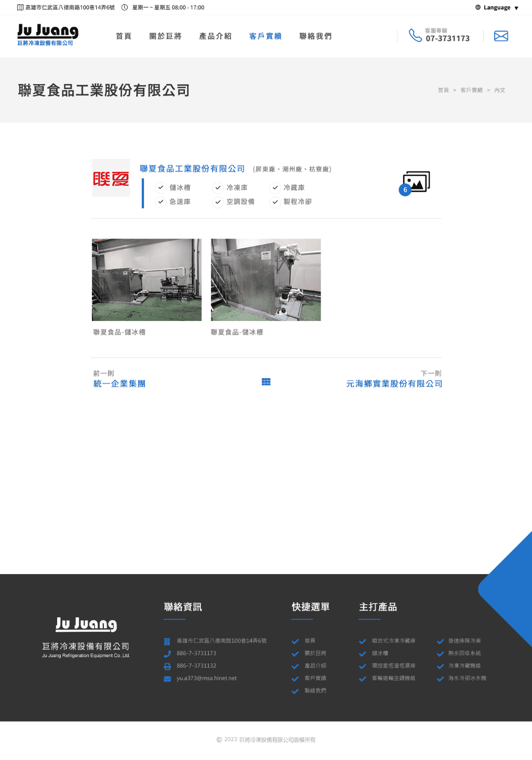
Task: Open first 聯夏食品-儲冰槽 photo thumbnail
Action: [x=147, y=279]
